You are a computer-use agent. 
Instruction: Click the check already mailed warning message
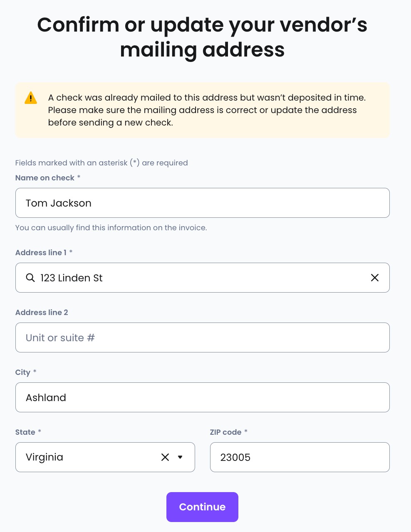pyautogui.click(x=207, y=110)
